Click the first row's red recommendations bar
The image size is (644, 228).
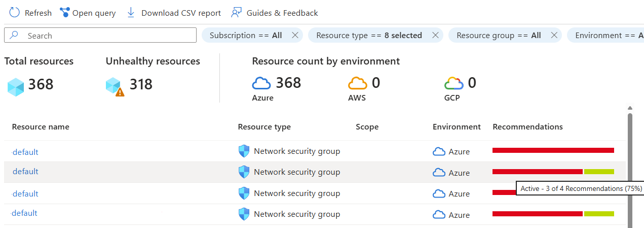coord(553,150)
